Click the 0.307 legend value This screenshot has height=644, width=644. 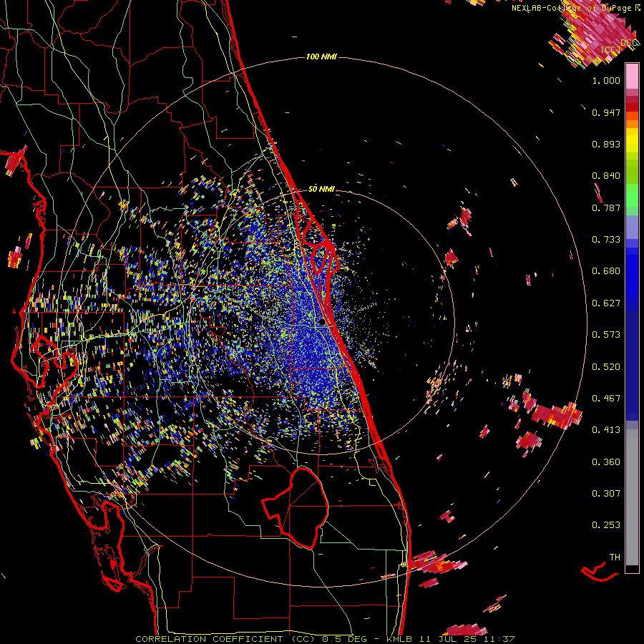pyautogui.click(x=606, y=494)
